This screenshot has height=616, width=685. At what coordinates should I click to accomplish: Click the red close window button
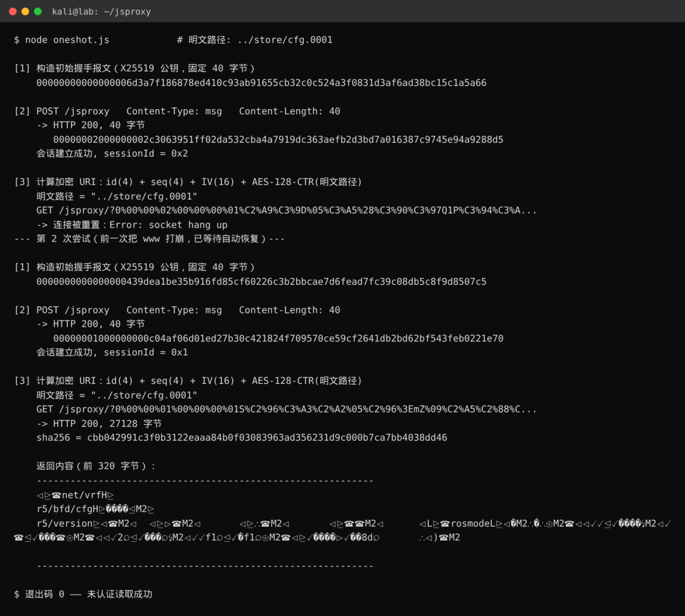13,11
